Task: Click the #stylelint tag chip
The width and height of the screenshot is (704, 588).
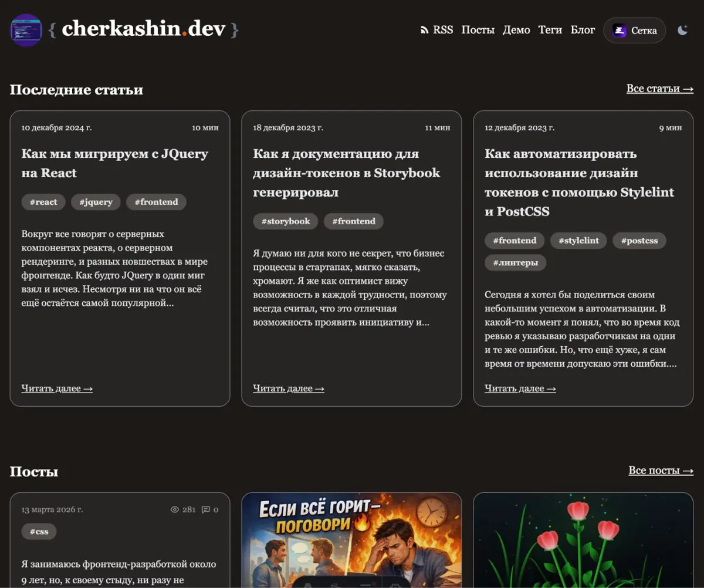Action: click(x=578, y=241)
